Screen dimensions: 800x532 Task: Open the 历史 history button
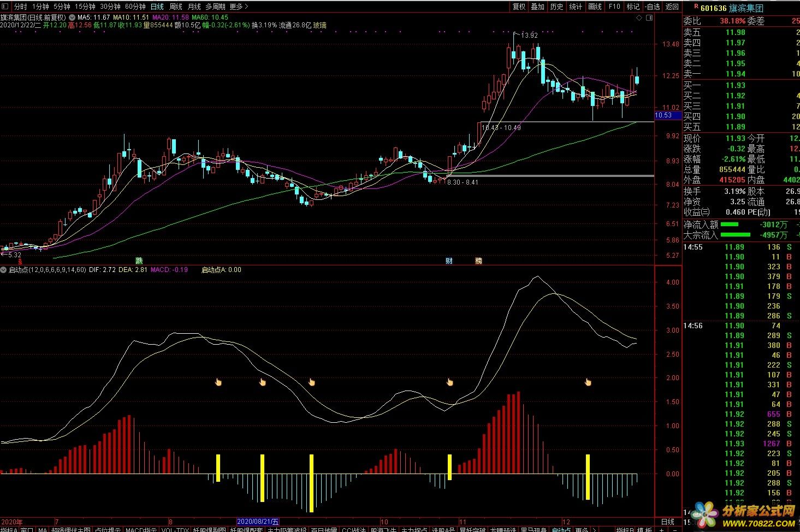pos(557,7)
